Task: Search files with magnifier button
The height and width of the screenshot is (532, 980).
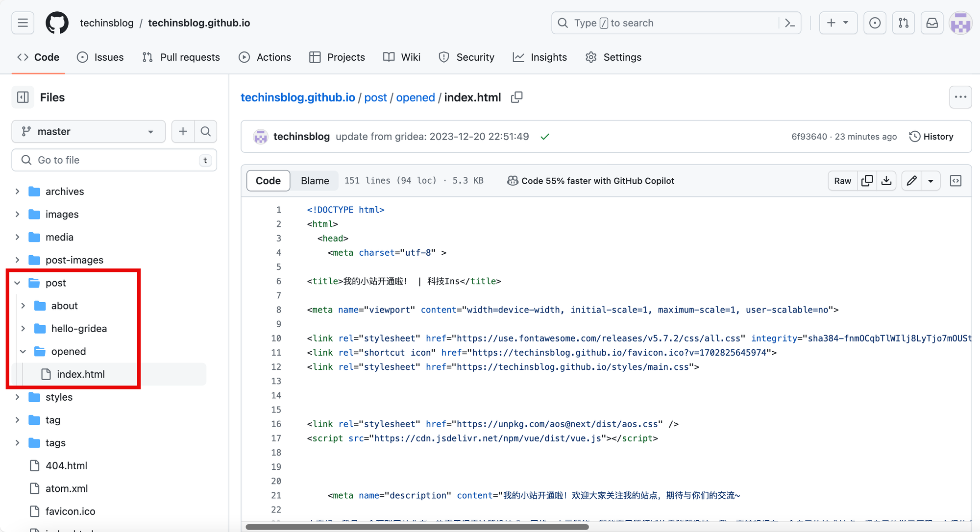Action: [206, 131]
